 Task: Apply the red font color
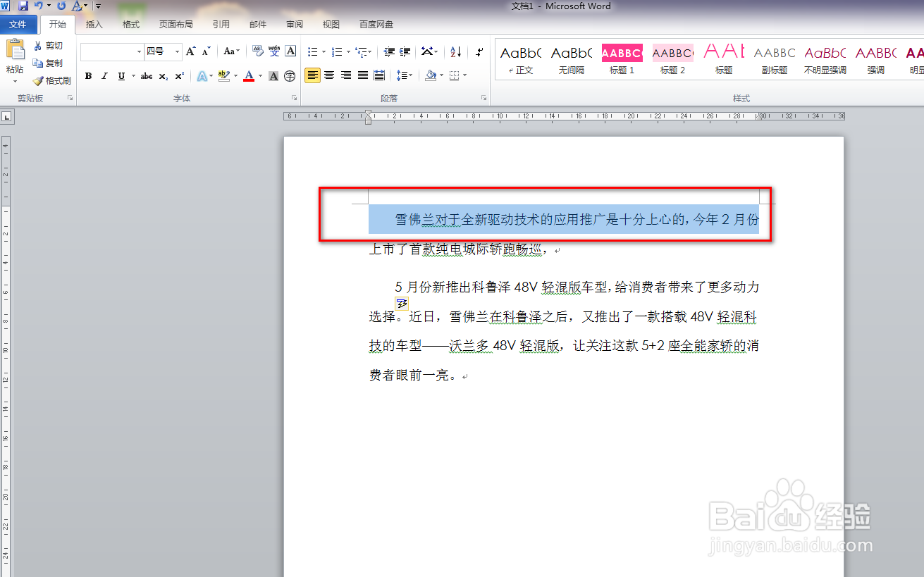pos(249,76)
